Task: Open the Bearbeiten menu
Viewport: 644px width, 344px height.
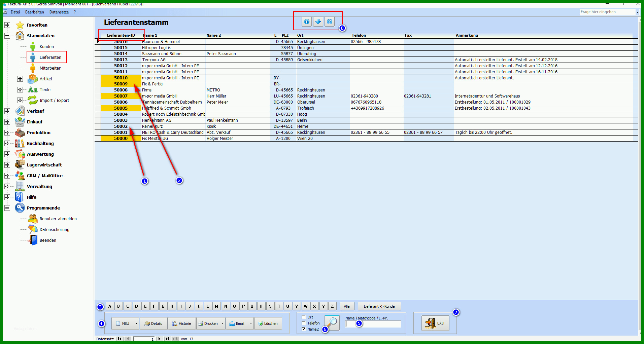Action: (35, 12)
